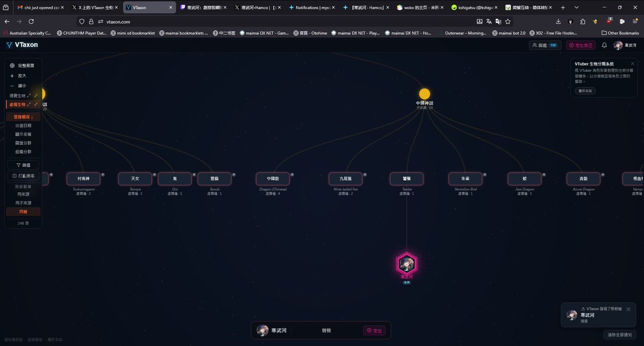Click 寒武河 avatar in bottom bar
This screenshot has width=644, height=346.
point(262,330)
